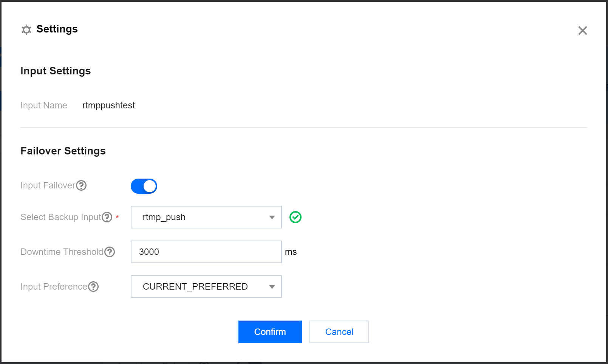The image size is (608, 364).
Task: Click the Input Failover label text
Action: click(48, 185)
